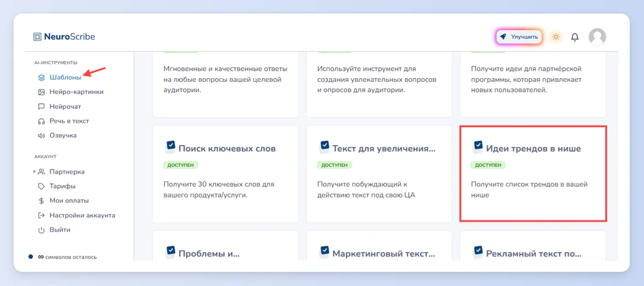Image resolution: width=644 pixels, height=286 pixels.
Task: Open Настройки аккаунта
Action: click(x=82, y=215)
